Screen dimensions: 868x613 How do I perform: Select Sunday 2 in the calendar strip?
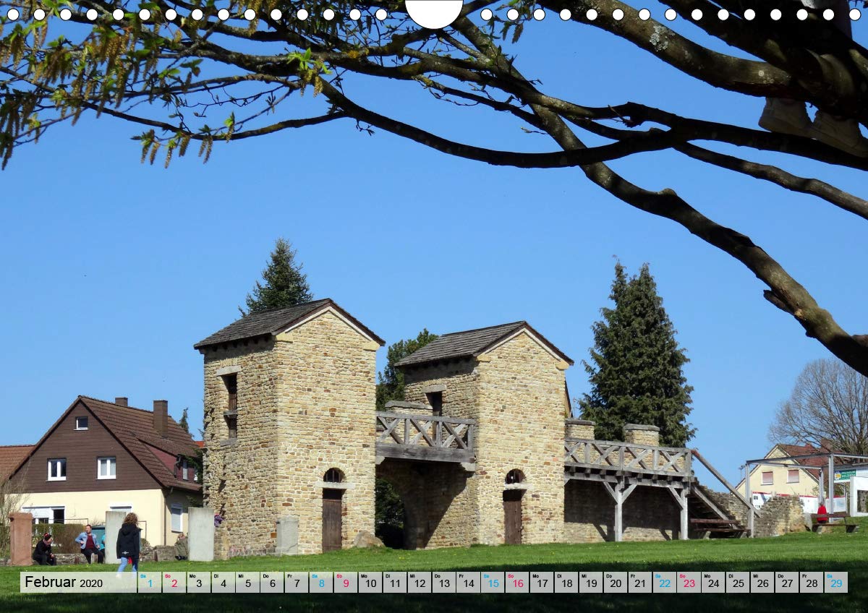[x=174, y=583]
